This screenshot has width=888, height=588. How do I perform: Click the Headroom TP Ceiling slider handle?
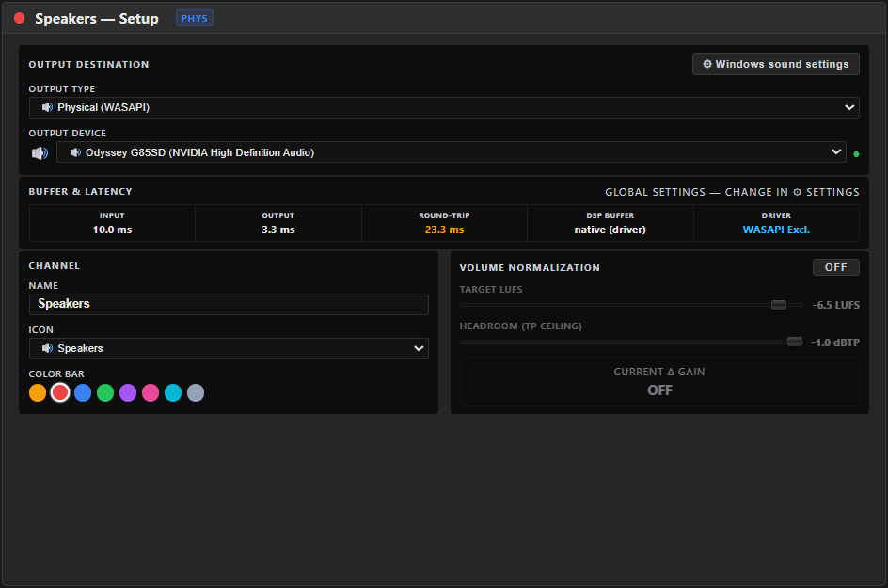tap(795, 342)
